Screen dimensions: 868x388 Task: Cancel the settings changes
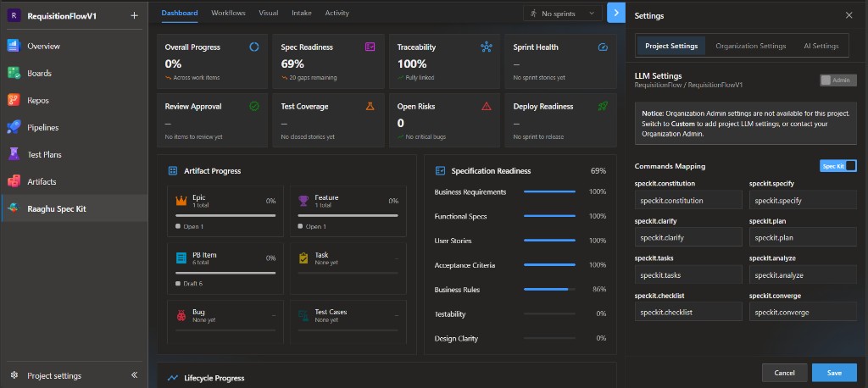784,373
